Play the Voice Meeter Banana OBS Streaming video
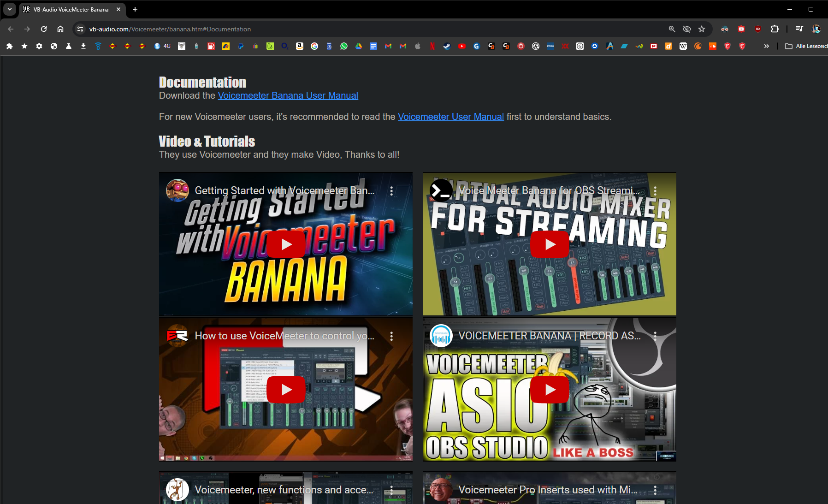The width and height of the screenshot is (828, 504). (x=550, y=244)
